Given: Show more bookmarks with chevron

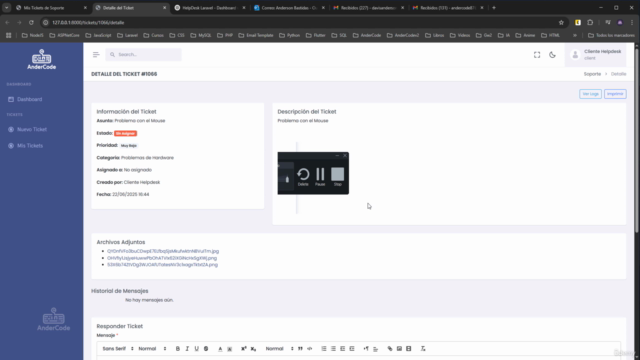Looking at the screenshot, I should 575,36.
